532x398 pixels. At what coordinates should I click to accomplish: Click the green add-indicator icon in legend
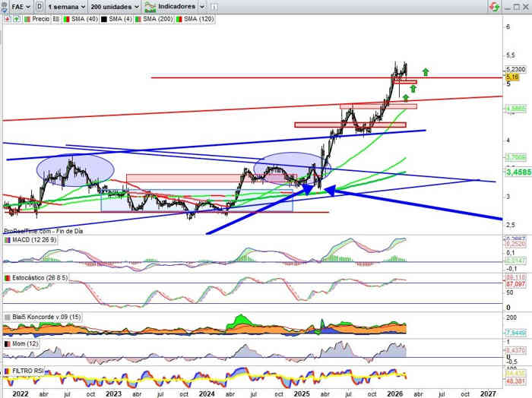15,17
